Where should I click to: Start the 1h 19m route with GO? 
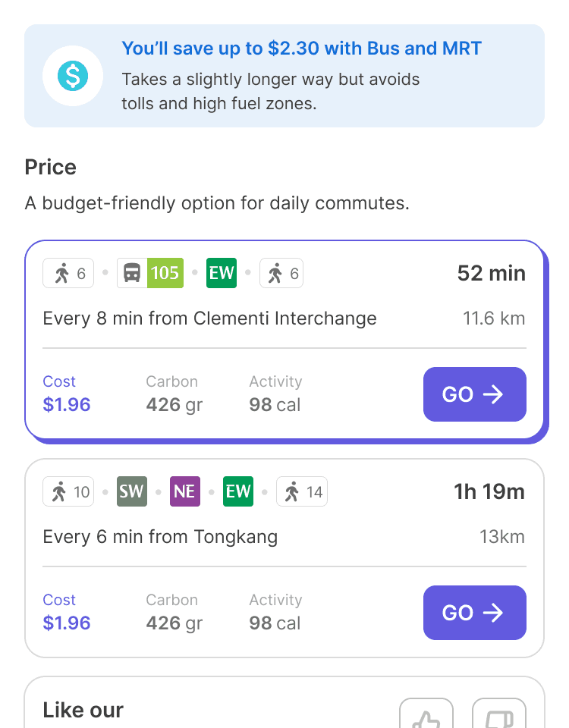475,613
